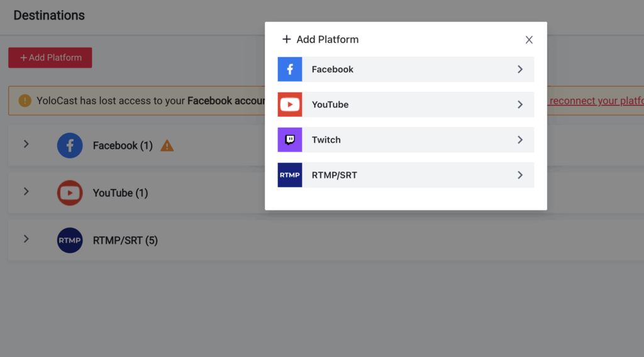644x357 pixels.
Task: Click the Facebook logo icon in the Add Platform dialog
Action: coord(290,69)
